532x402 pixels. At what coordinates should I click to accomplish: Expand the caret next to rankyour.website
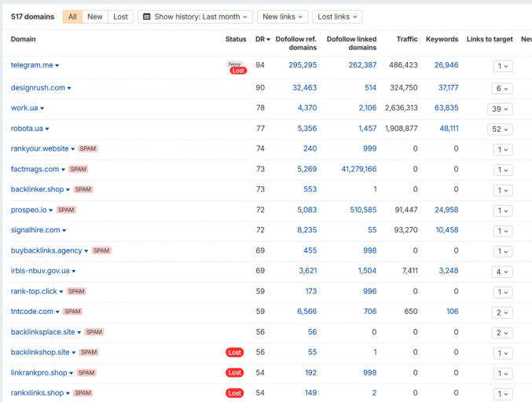coord(72,149)
